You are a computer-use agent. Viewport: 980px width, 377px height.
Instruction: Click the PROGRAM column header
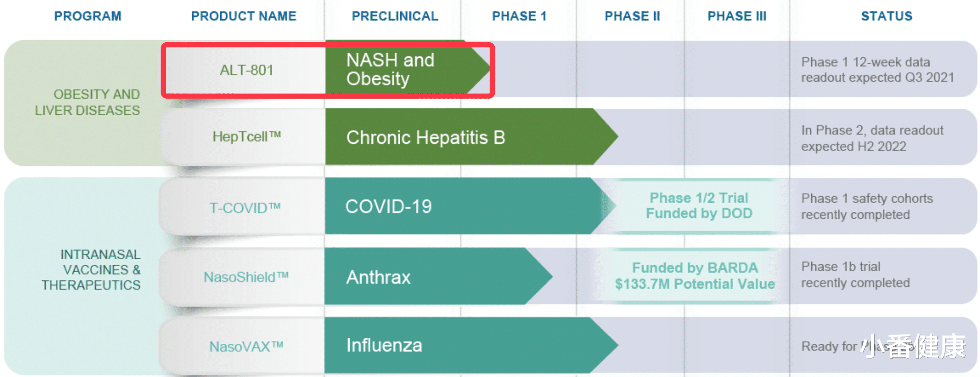pyautogui.click(x=88, y=16)
